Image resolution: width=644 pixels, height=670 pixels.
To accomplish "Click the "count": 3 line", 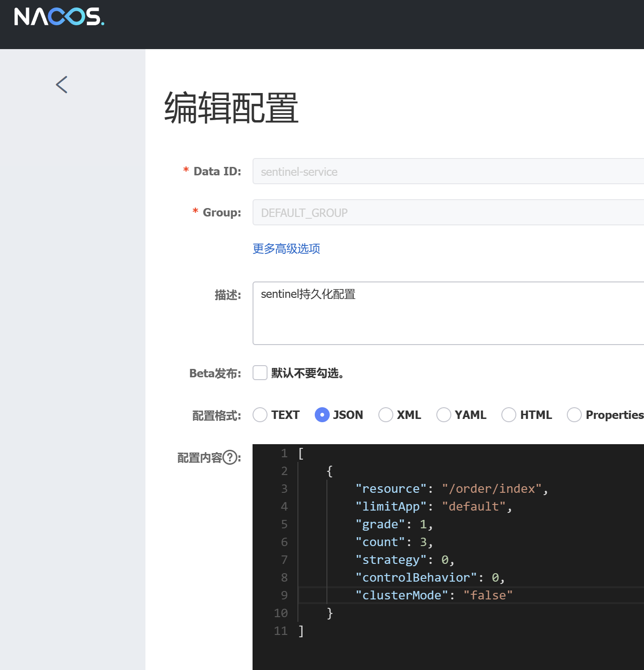I will click(394, 542).
